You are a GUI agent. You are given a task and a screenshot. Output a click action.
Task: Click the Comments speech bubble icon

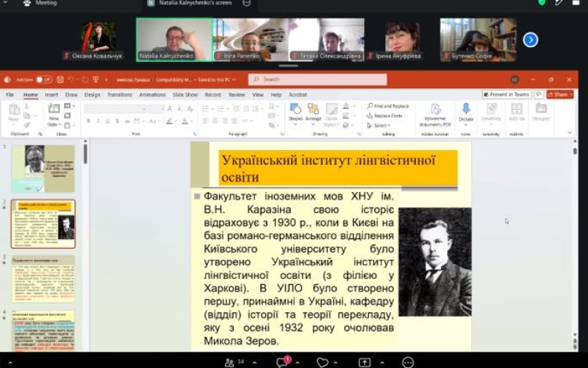coord(539,95)
